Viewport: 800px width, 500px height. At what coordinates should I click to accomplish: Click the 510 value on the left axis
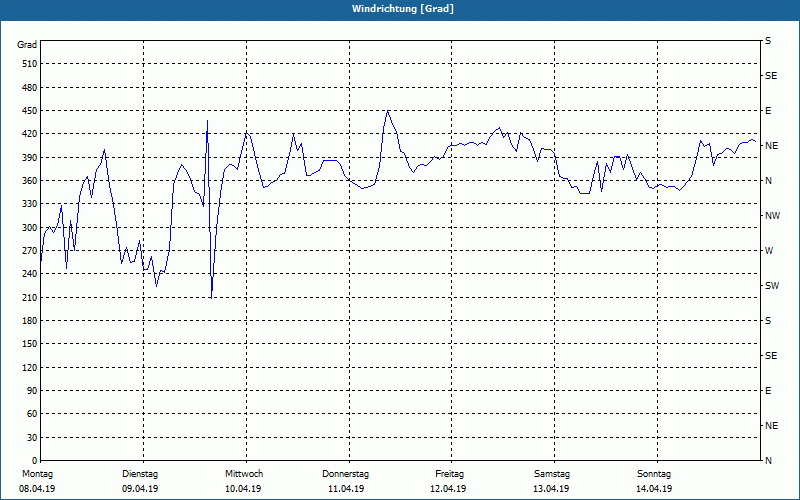click(x=30, y=64)
